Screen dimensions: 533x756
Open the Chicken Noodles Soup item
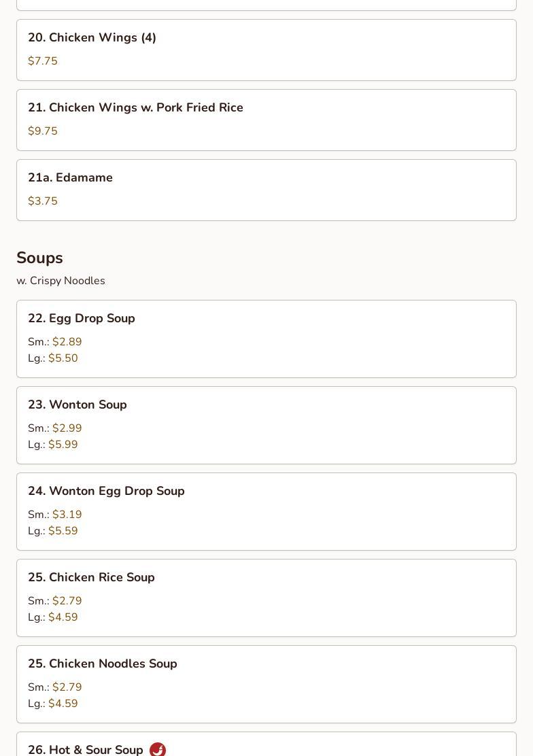point(102,664)
